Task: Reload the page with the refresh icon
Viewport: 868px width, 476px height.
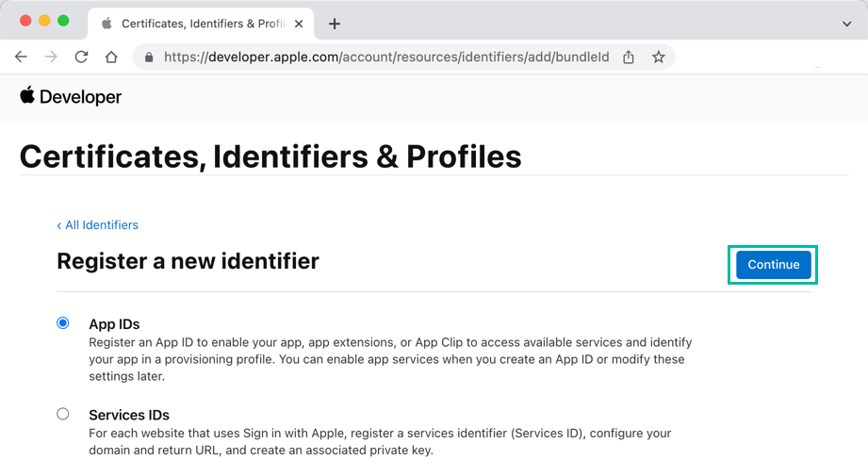Action: coord(81,57)
